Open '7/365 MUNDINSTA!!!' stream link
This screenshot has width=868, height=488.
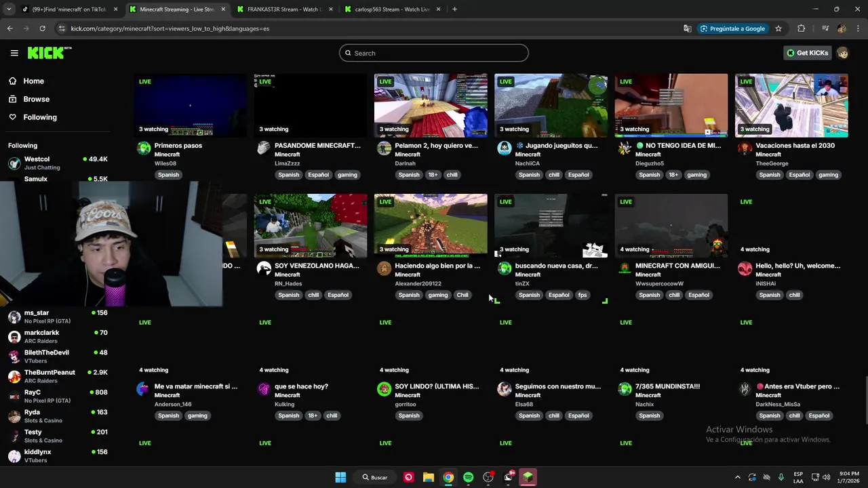pos(667,386)
